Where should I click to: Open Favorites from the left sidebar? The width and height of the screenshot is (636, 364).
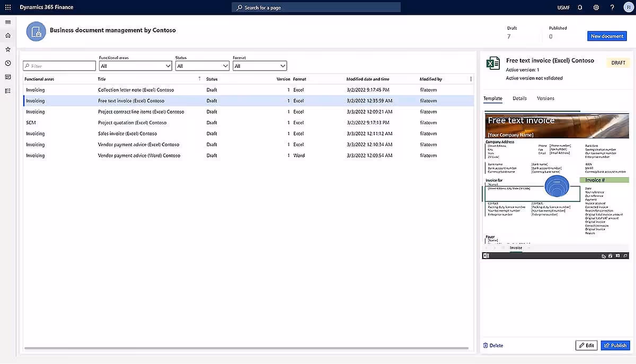(7, 49)
